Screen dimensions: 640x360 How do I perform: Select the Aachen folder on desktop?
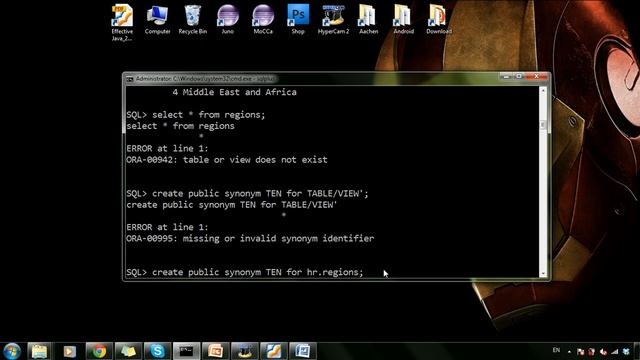click(x=368, y=20)
